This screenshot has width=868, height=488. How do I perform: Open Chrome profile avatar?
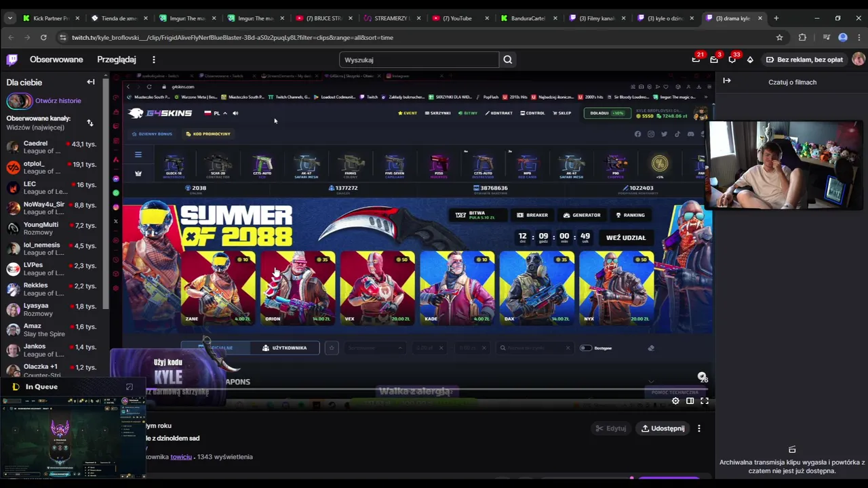point(843,37)
